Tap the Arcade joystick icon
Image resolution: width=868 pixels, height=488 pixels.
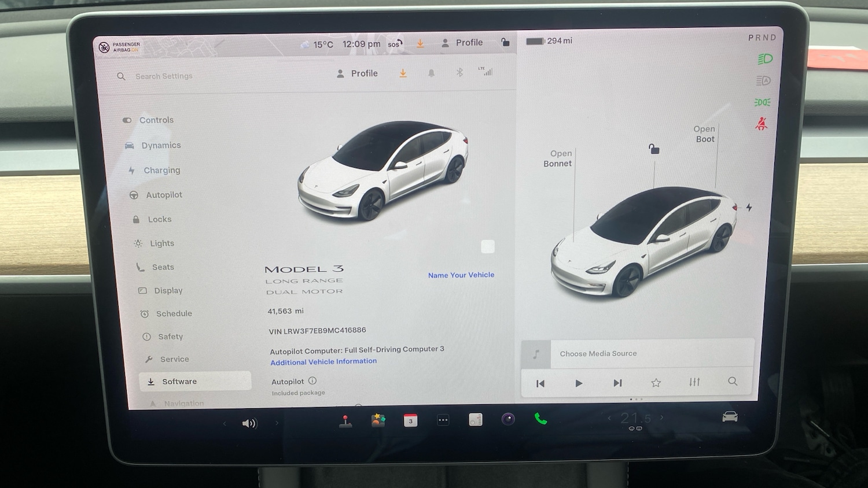(345, 420)
